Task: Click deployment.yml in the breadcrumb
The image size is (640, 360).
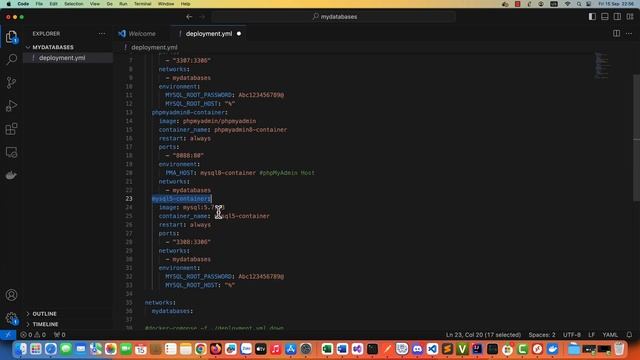Action: 154,47
